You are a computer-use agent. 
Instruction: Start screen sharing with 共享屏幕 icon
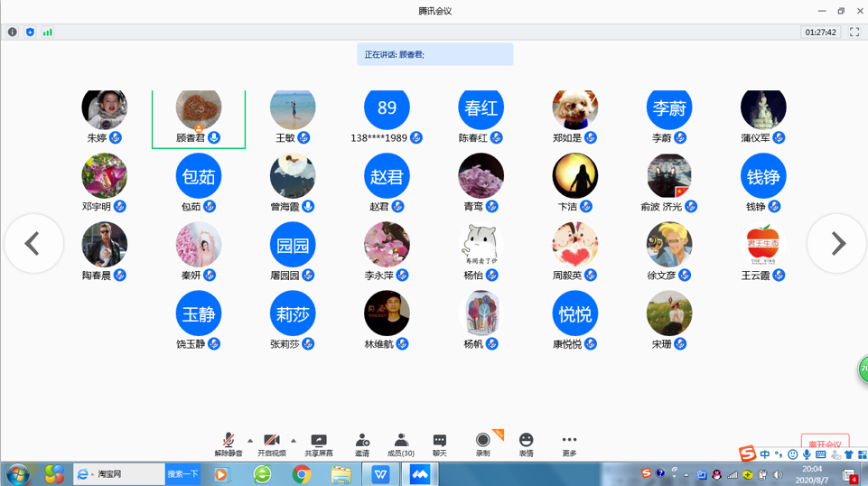point(319,444)
